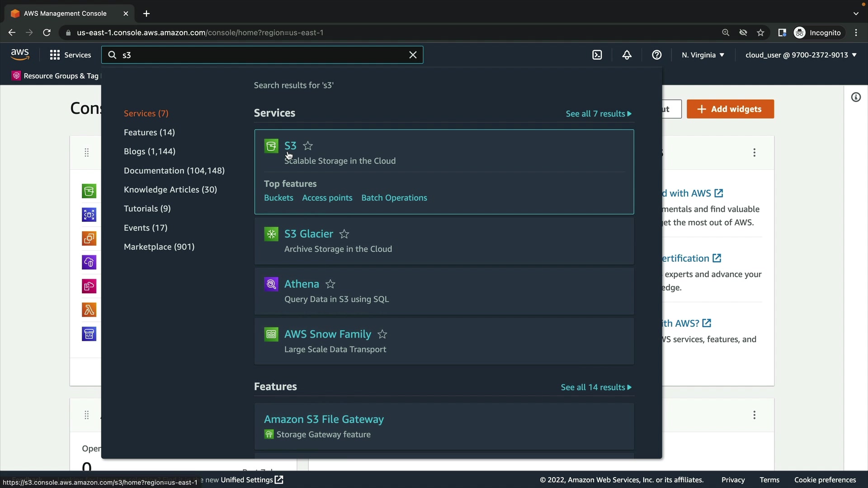Click the help question mark icon
The width and height of the screenshot is (868, 488).
click(657, 55)
